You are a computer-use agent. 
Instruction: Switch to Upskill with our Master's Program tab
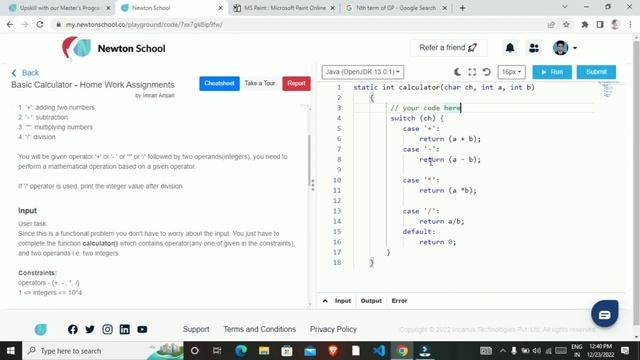(60, 8)
